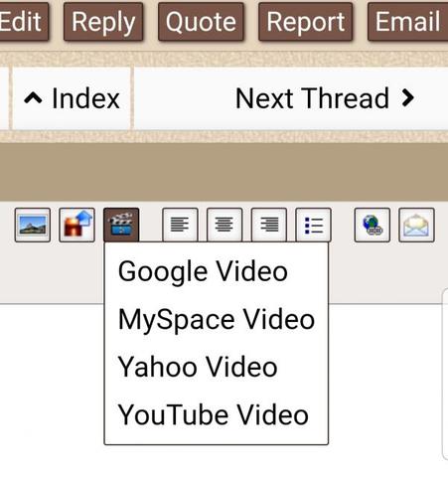The width and height of the screenshot is (448, 477).
Task: Go up to the Index
Action: coord(72,98)
